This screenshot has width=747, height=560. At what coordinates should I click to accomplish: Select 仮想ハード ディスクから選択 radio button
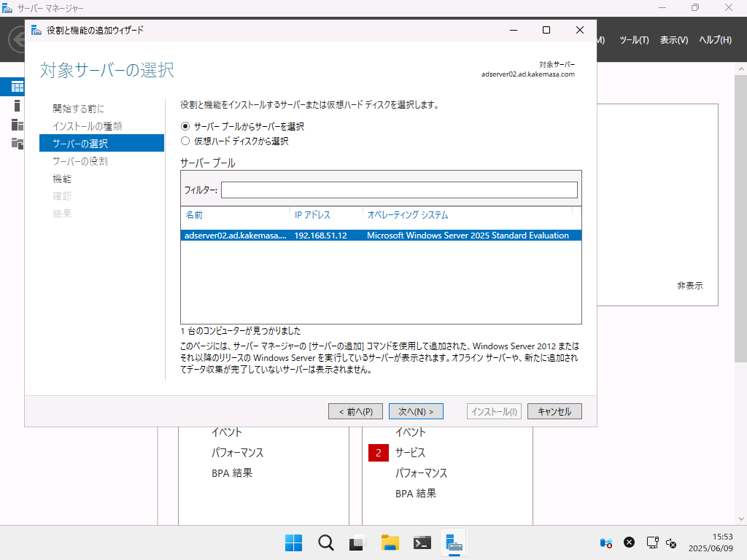tap(185, 141)
